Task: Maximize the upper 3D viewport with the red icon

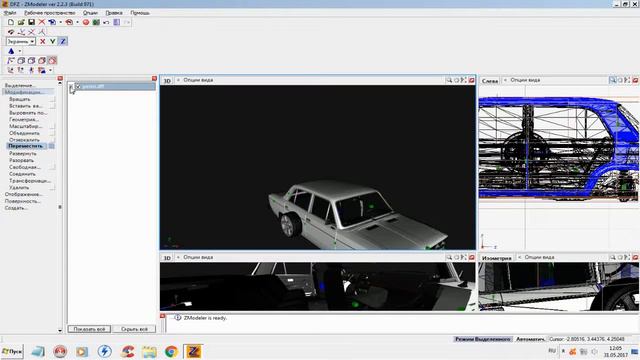Action: [472, 80]
